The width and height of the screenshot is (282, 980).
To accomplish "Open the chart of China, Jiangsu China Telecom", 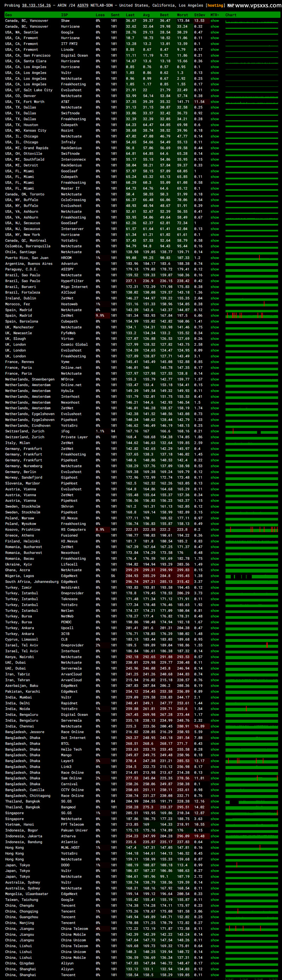I will [252, 929].
